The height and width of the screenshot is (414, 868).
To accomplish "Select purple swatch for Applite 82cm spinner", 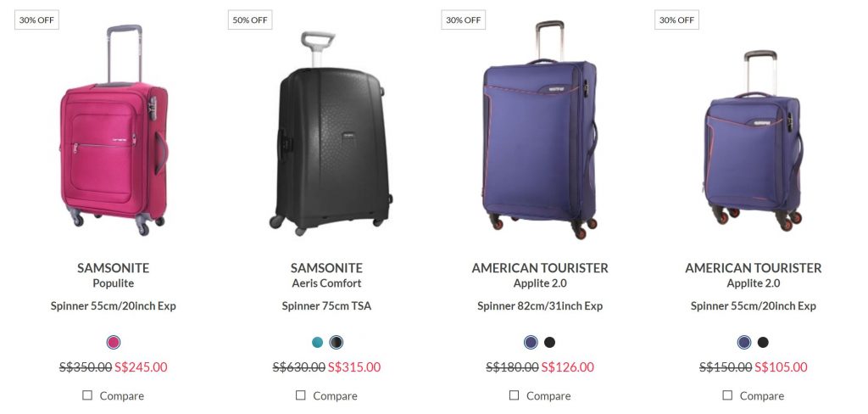I will click(531, 343).
